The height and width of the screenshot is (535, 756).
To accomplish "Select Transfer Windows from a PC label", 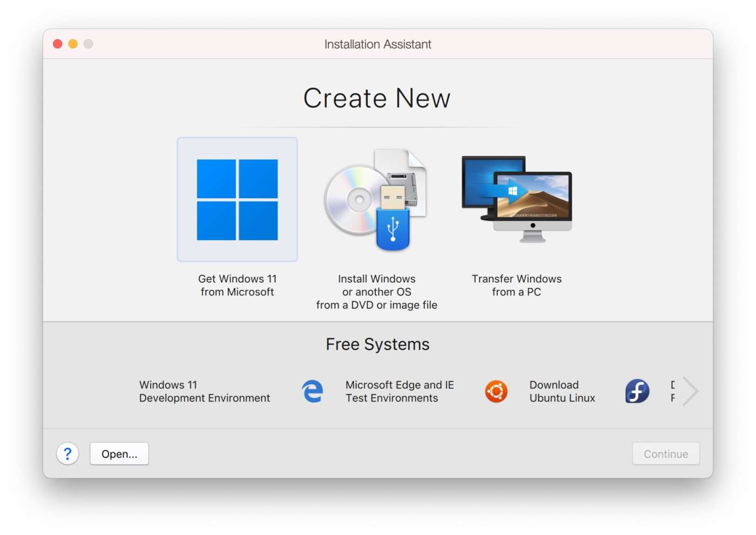I will click(x=517, y=285).
